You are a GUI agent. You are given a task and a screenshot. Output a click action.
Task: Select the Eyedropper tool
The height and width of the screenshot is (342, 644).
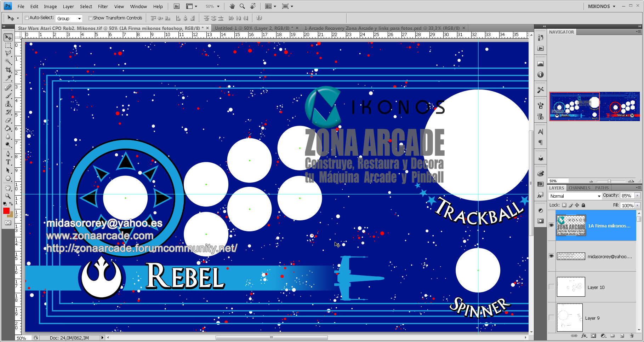[8, 79]
